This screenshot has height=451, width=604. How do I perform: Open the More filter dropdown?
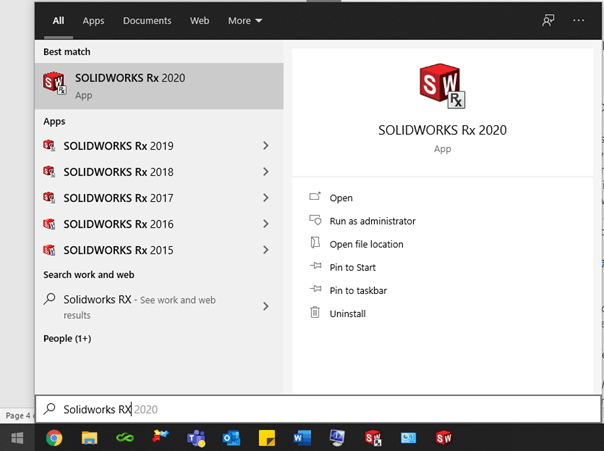tap(245, 21)
